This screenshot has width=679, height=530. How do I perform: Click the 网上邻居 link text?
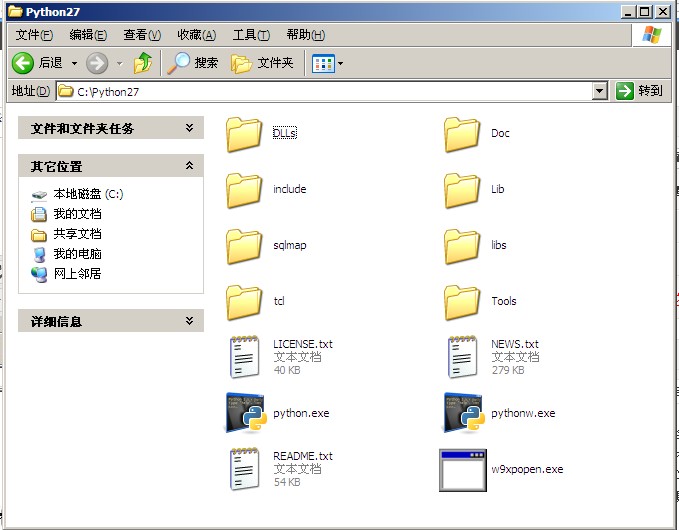tap(78, 274)
